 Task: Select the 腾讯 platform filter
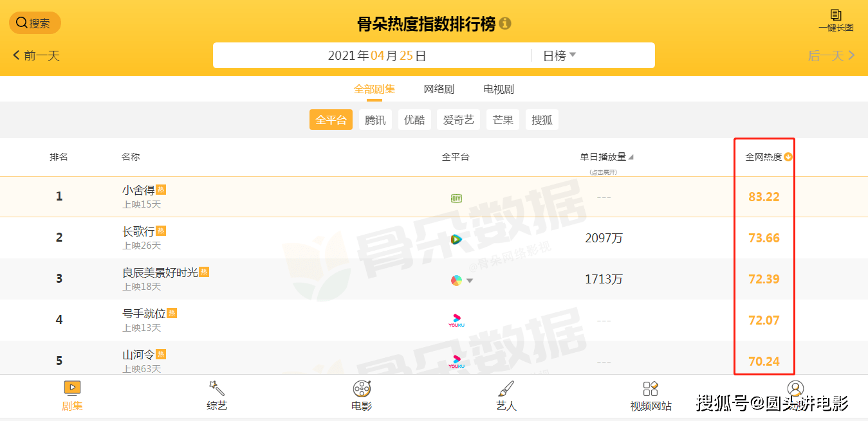tap(375, 120)
